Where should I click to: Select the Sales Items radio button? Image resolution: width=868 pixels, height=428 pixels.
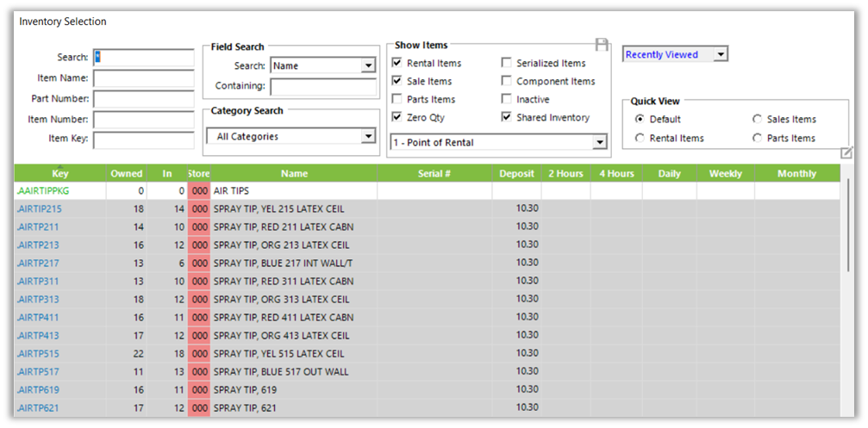pyautogui.click(x=758, y=119)
